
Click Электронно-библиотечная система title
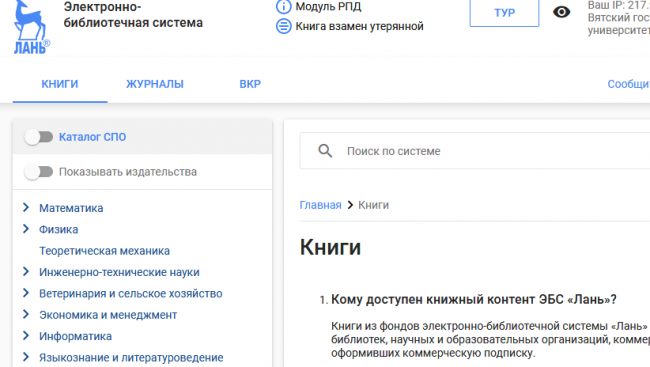point(133,15)
